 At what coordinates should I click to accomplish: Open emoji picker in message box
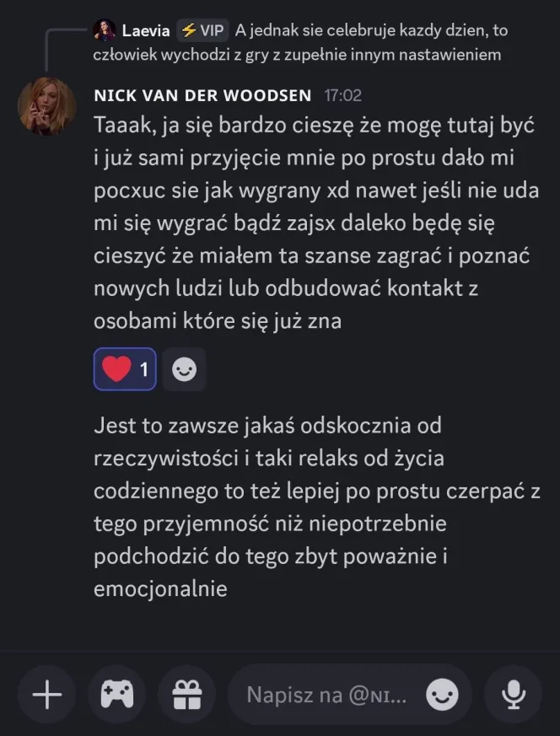click(x=443, y=696)
